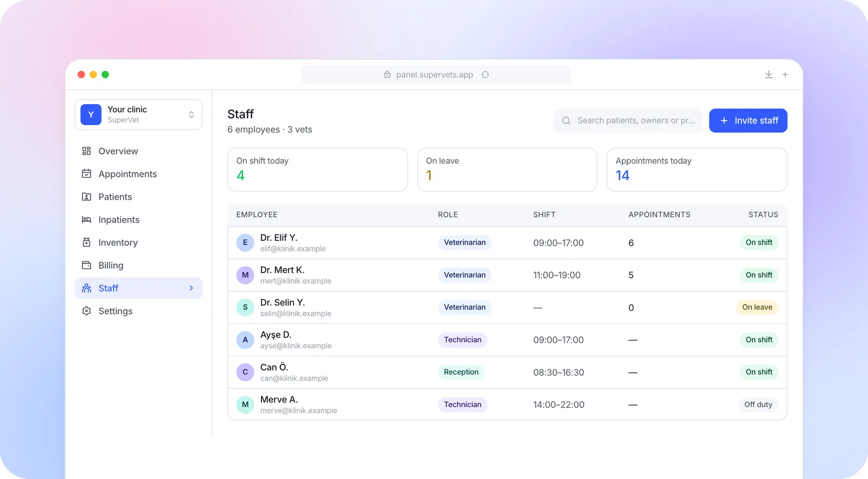
Task: Click the Inpatients bed icon
Action: [x=86, y=219]
